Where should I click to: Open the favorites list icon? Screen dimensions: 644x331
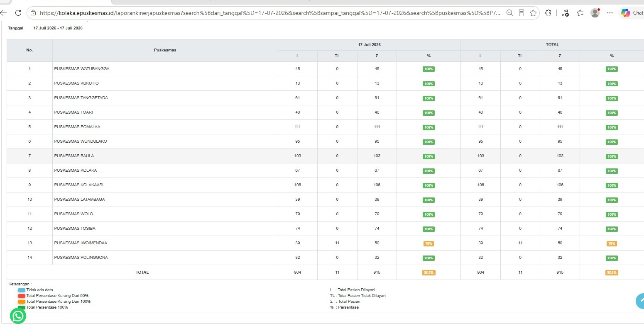[x=580, y=13]
